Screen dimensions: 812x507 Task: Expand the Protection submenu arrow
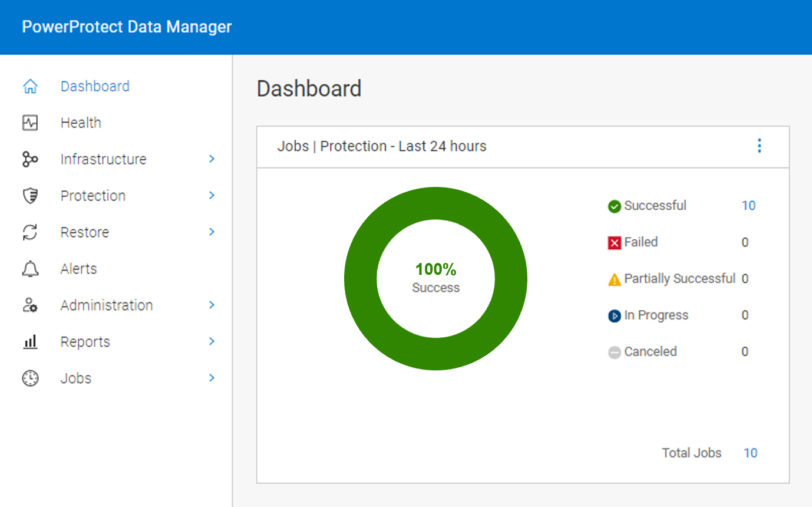coord(212,196)
